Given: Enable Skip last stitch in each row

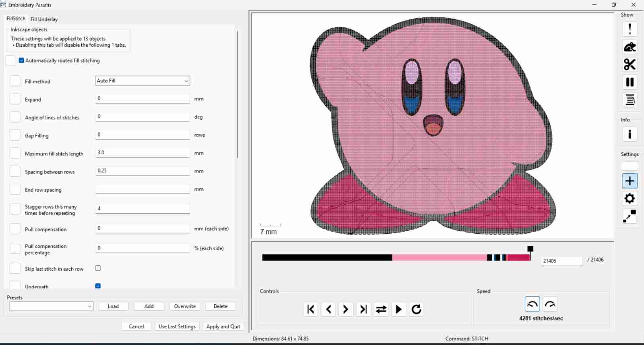Looking at the screenshot, I should coord(98,268).
